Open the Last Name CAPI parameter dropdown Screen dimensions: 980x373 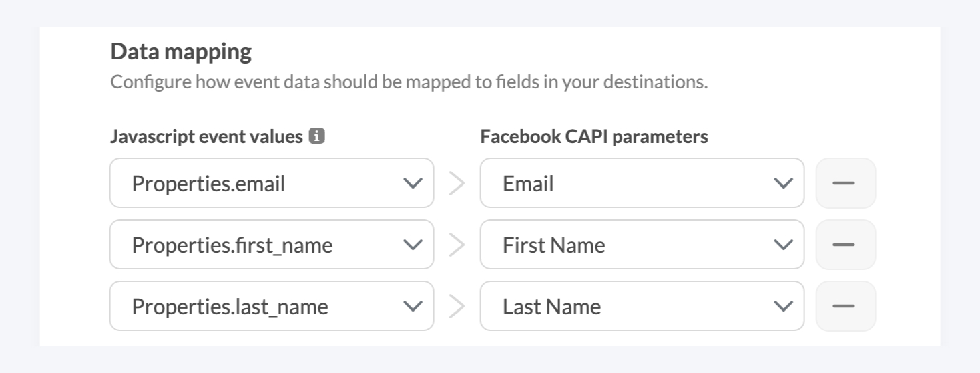tap(642, 306)
